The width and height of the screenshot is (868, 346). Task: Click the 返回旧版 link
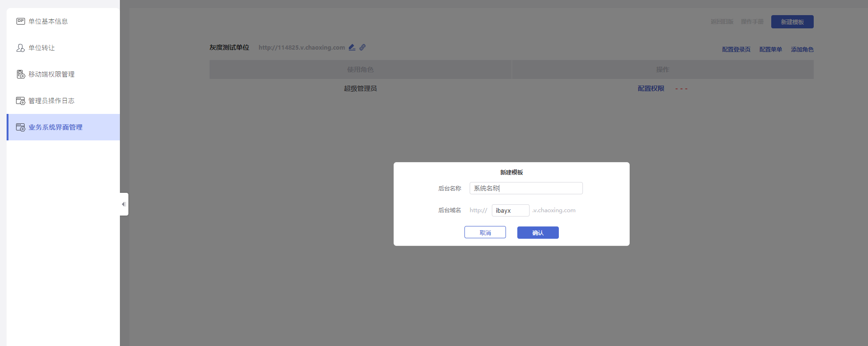[x=722, y=22]
